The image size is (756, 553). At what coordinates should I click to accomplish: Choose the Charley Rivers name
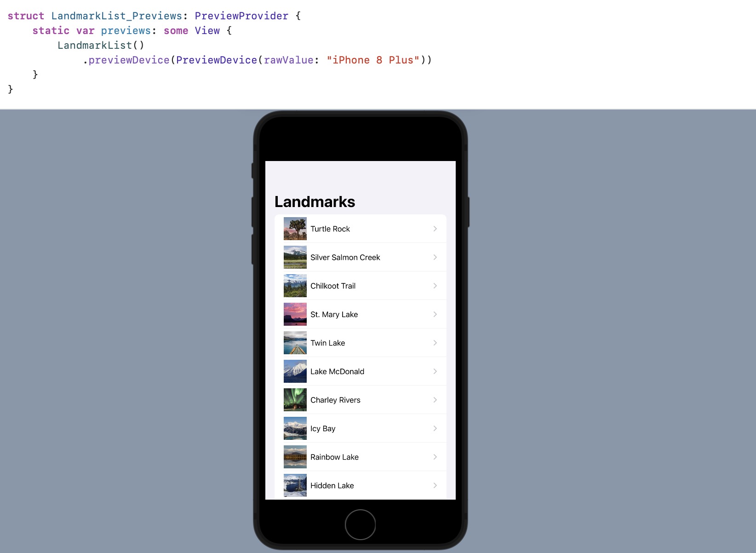tap(336, 400)
